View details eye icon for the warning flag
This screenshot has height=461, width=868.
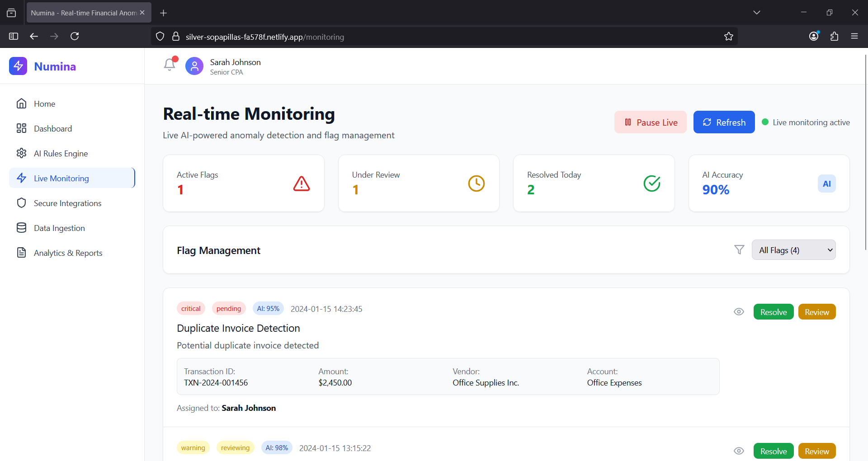(739, 451)
